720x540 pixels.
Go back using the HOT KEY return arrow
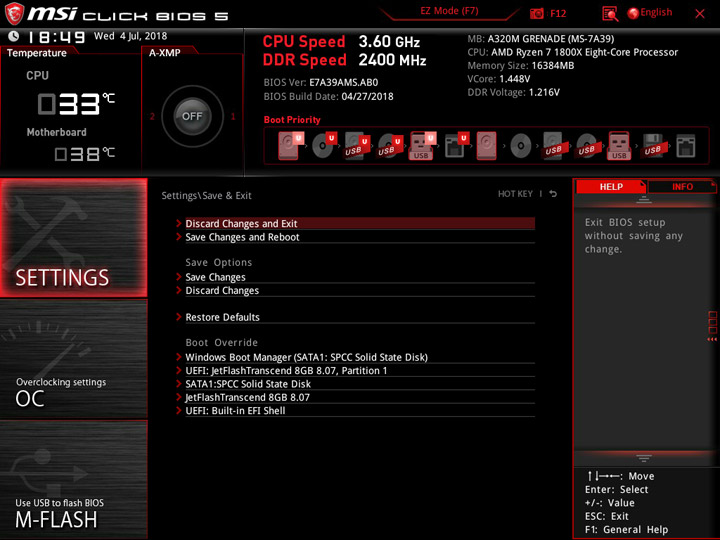tap(553, 194)
